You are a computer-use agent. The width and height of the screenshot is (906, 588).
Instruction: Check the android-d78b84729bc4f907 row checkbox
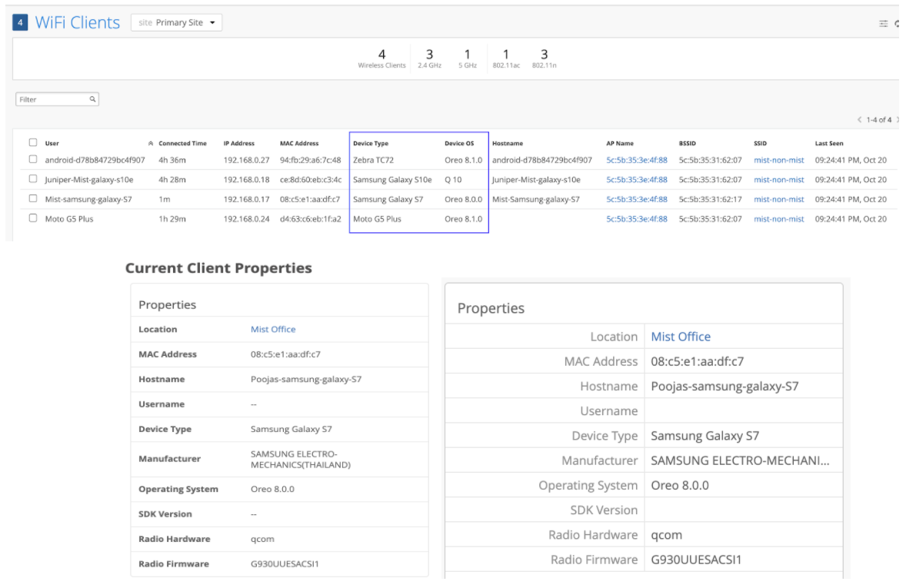point(32,160)
